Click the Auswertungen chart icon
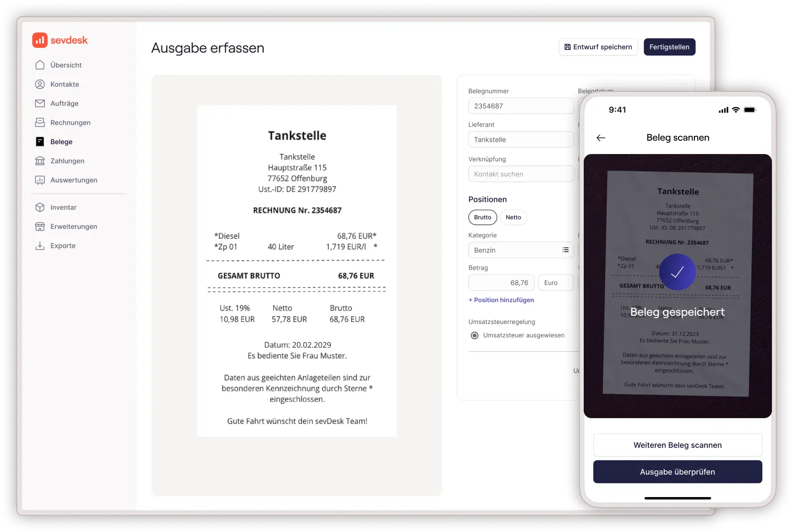 (x=40, y=180)
